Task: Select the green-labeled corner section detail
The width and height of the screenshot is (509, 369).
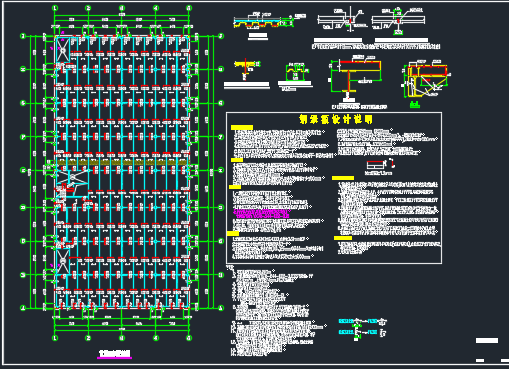Action: [425, 84]
